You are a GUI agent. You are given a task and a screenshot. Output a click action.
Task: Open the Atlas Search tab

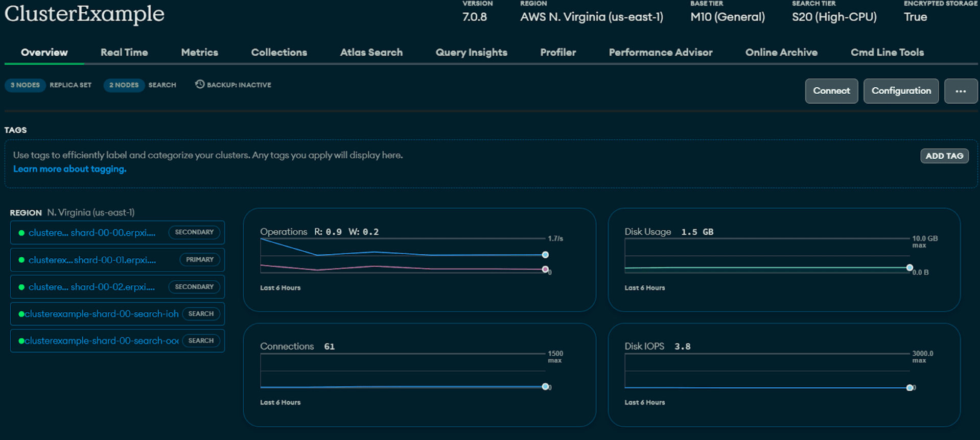(371, 52)
